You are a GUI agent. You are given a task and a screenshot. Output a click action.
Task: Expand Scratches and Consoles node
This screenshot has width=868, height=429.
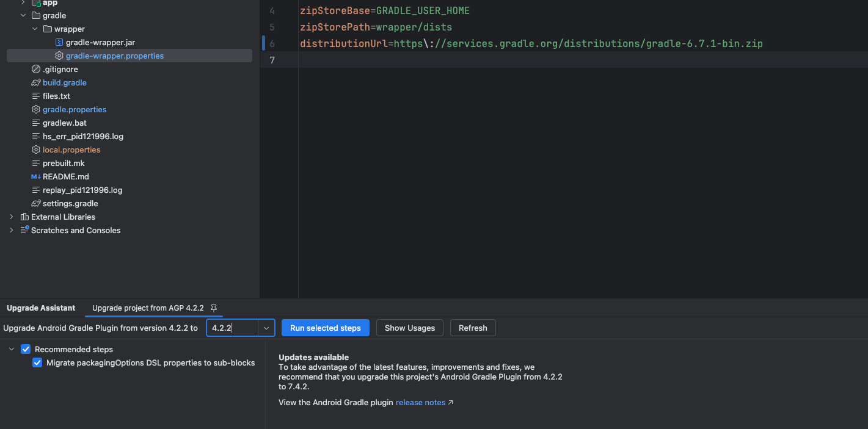[x=11, y=230]
